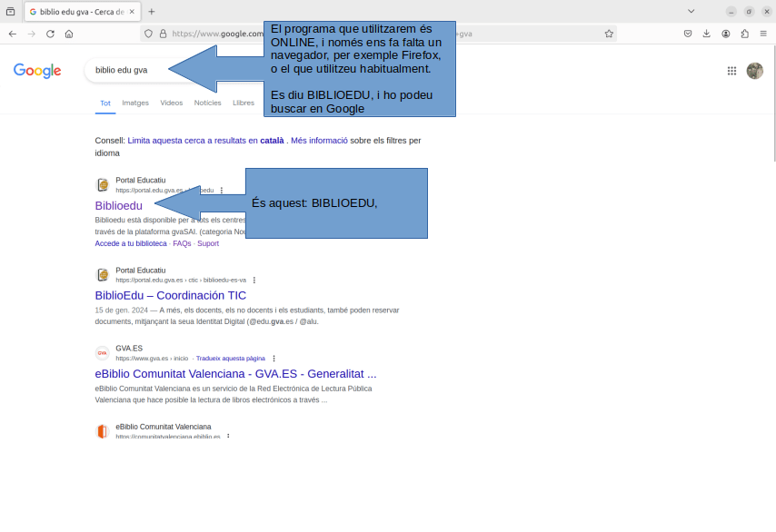Open the Downloads panel
Image resolution: width=776 pixels, height=532 pixels.
point(706,34)
